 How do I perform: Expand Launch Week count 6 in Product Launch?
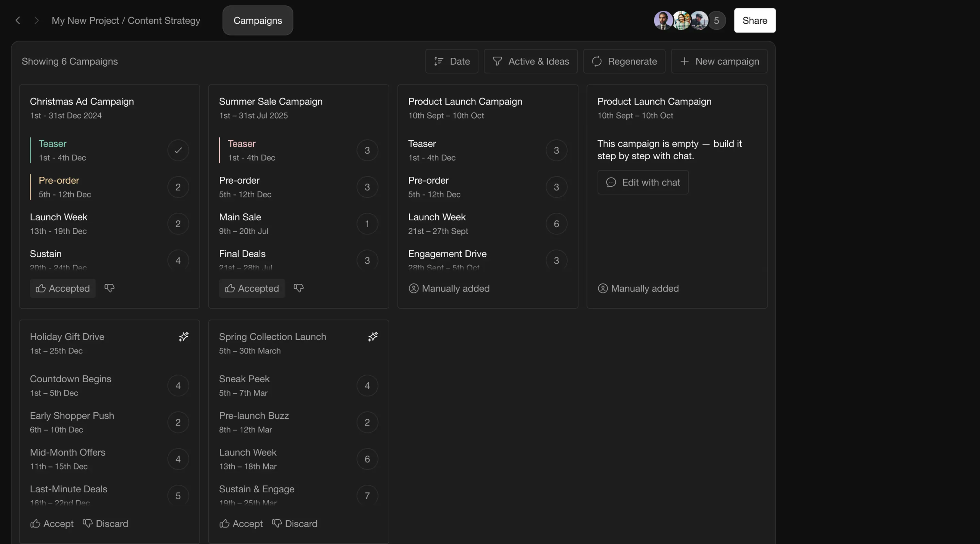556,224
